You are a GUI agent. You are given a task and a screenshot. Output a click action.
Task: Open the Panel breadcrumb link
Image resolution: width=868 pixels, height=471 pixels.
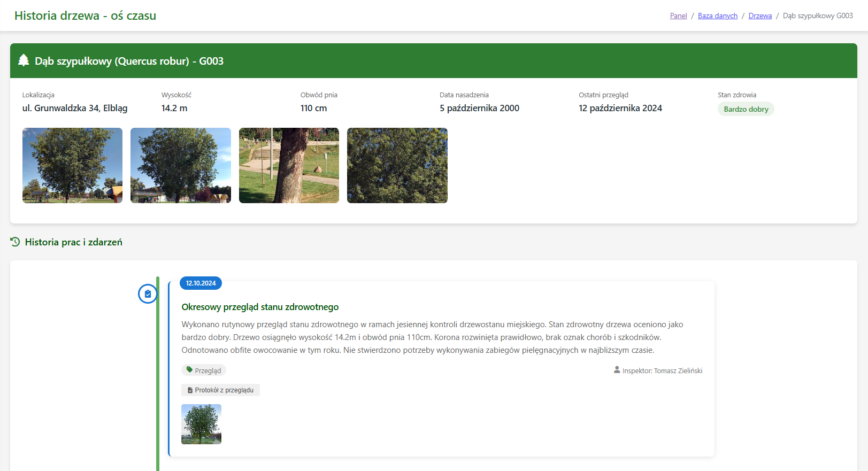678,16
